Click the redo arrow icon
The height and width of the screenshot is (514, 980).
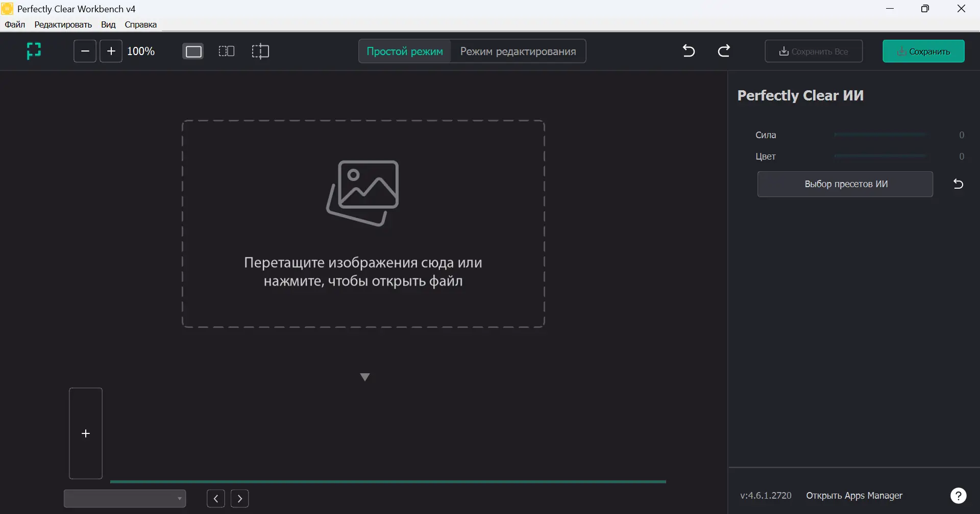pos(724,51)
